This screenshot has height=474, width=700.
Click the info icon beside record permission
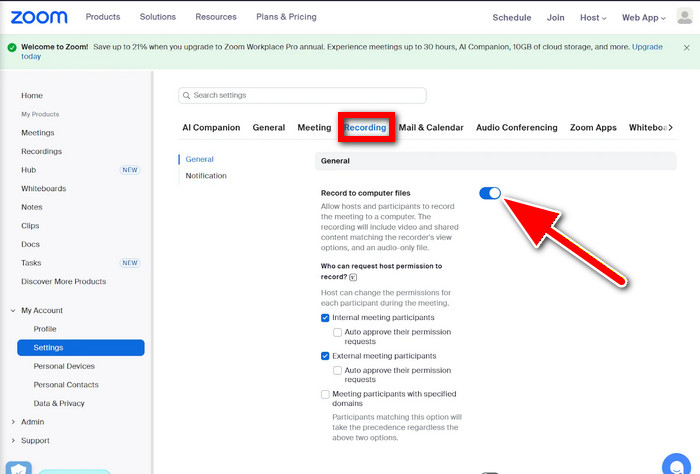353,277
